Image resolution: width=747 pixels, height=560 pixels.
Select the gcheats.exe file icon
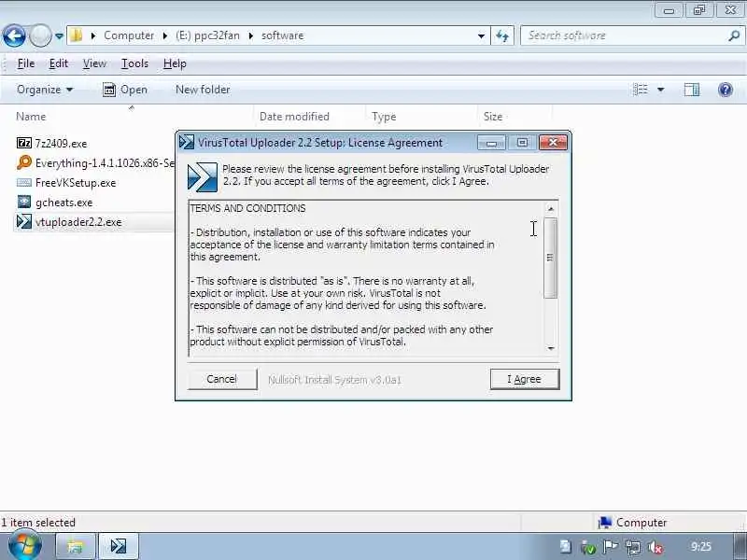click(x=24, y=203)
